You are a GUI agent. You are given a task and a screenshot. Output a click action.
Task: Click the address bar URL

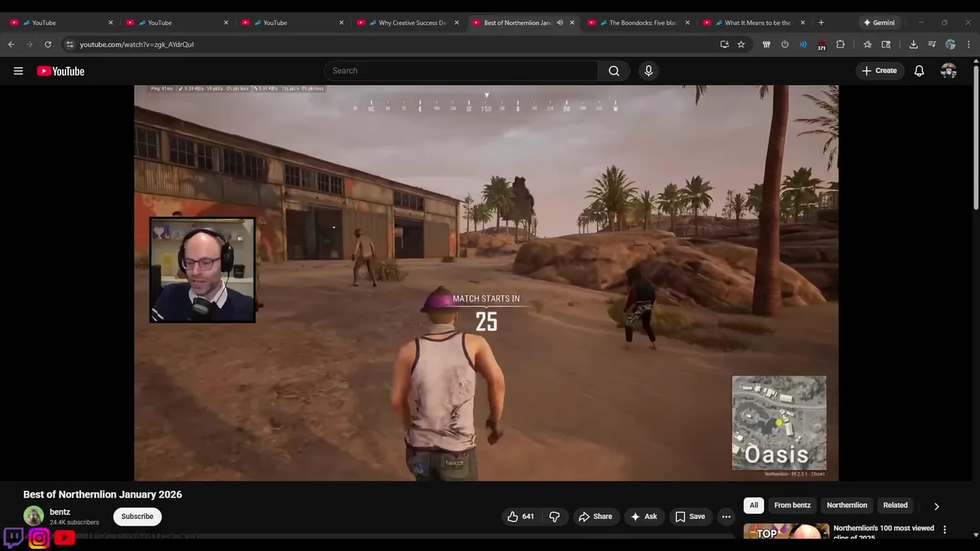pyautogui.click(x=136, y=44)
